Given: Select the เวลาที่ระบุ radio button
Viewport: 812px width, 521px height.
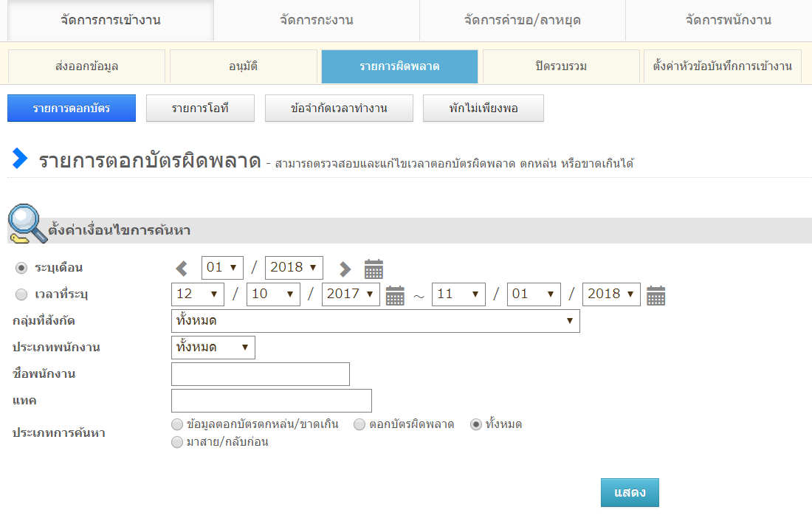Looking at the screenshot, I should click(21, 295).
